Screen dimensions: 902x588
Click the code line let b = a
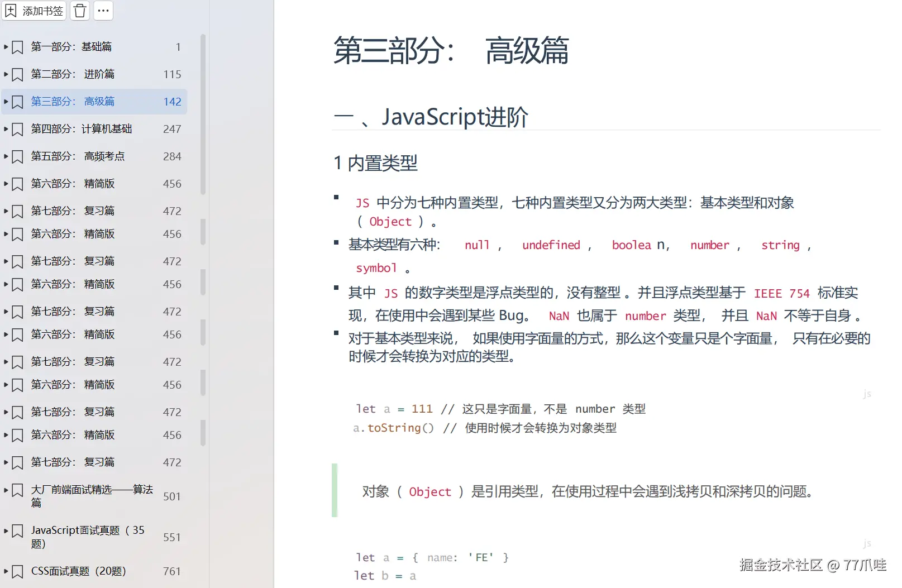point(385,576)
